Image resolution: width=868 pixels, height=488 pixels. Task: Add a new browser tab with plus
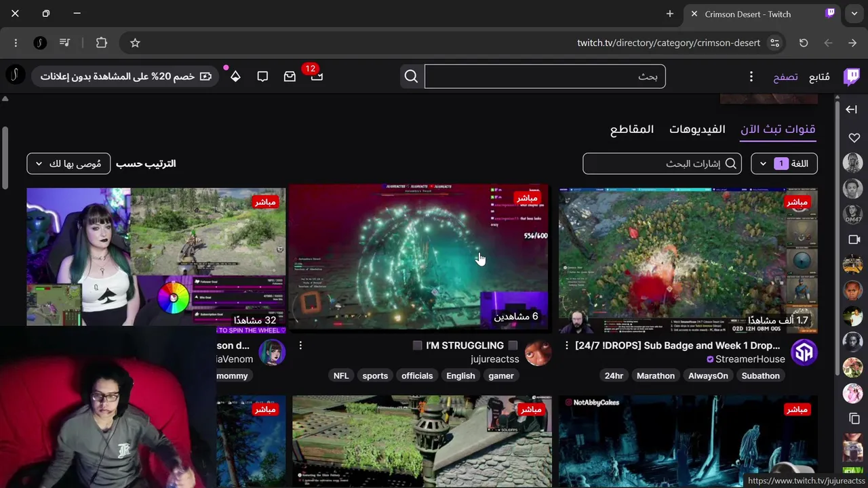[x=670, y=14]
